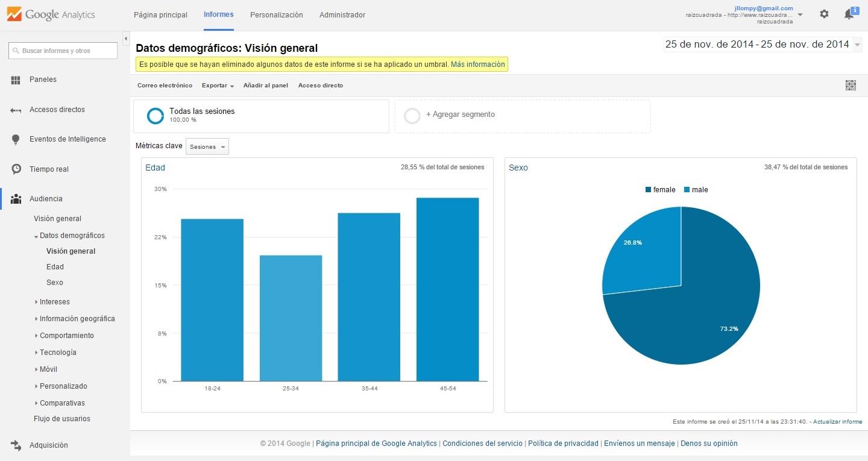Click the Tiempo real clock icon
The height and width of the screenshot is (461, 868).
coord(16,169)
